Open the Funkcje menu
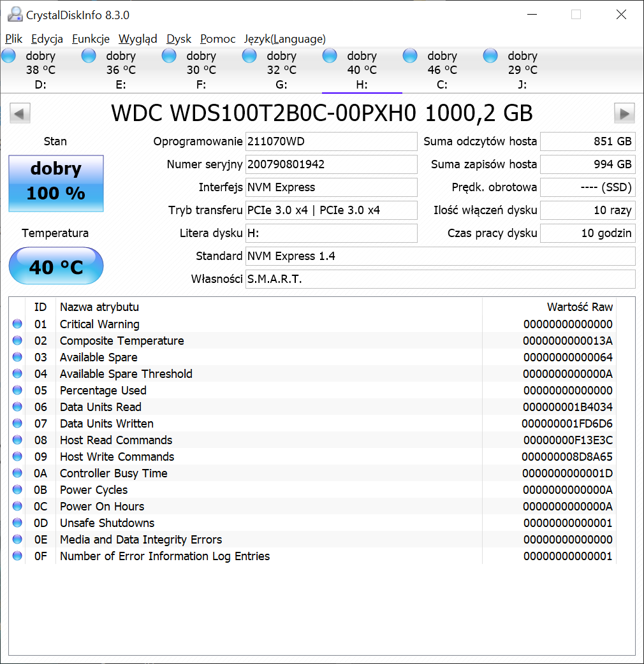 [91, 39]
